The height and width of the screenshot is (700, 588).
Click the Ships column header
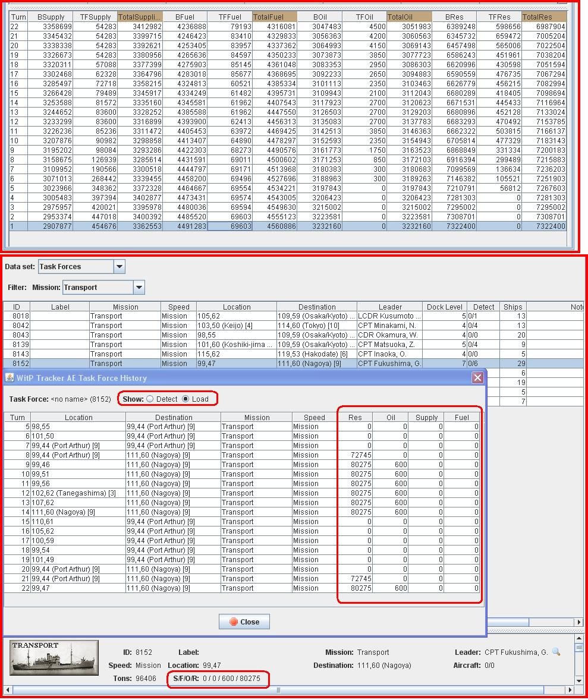coord(512,307)
